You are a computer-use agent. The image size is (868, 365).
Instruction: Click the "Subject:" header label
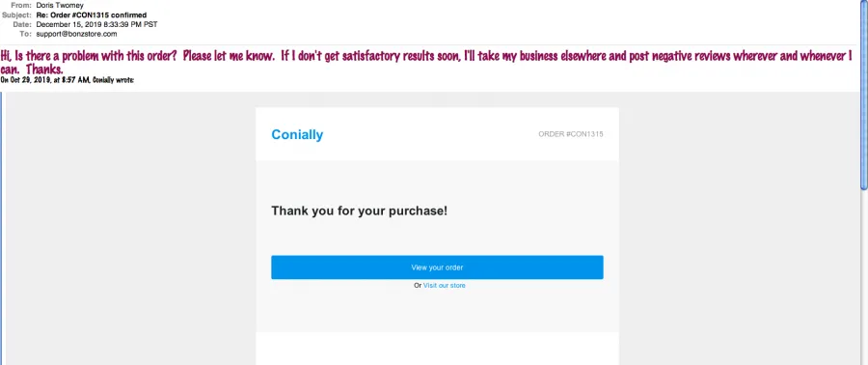point(16,14)
